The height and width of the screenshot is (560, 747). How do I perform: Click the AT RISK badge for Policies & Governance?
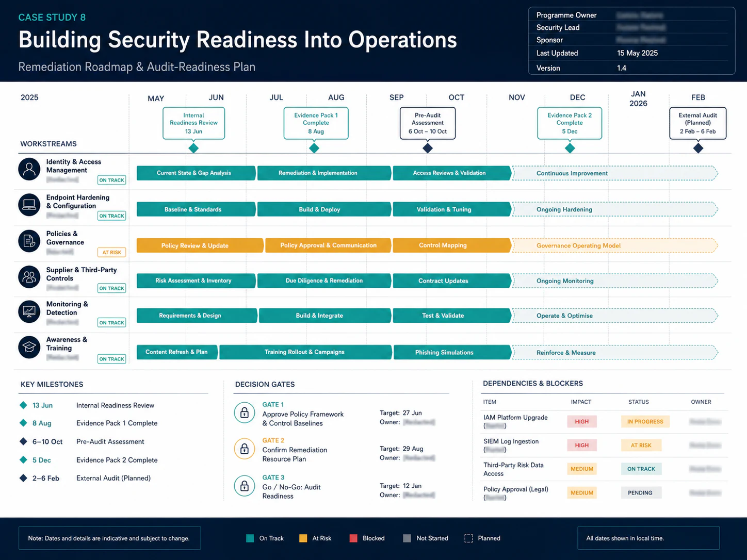(111, 253)
